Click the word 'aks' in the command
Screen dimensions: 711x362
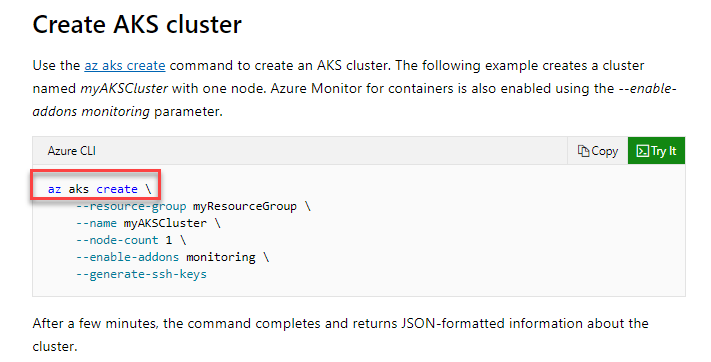tap(78, 189)
